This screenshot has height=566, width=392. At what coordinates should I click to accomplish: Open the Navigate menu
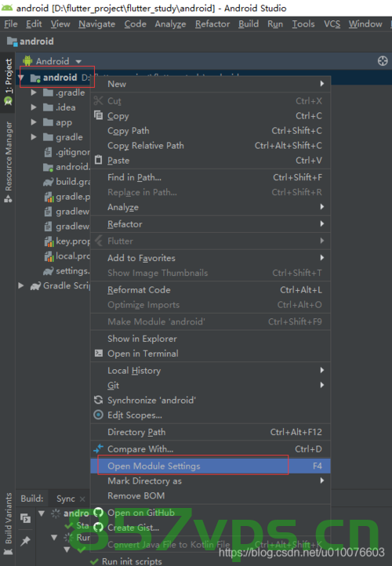point(96,24)
